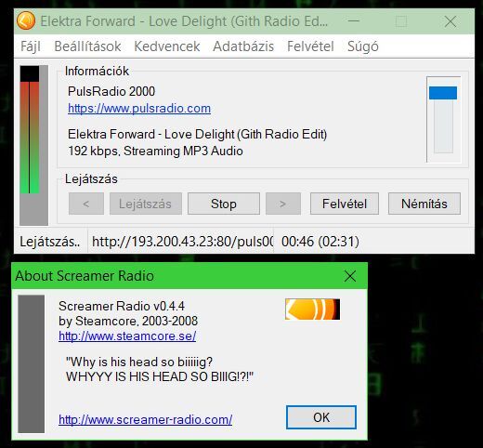
Task: Click the Screamer Radio orange title bar icon
Action: point(26,20)
